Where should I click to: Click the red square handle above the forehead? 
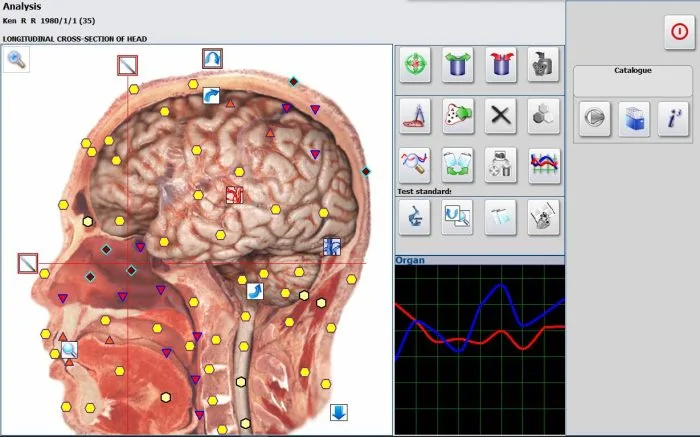tap(127, 66)
